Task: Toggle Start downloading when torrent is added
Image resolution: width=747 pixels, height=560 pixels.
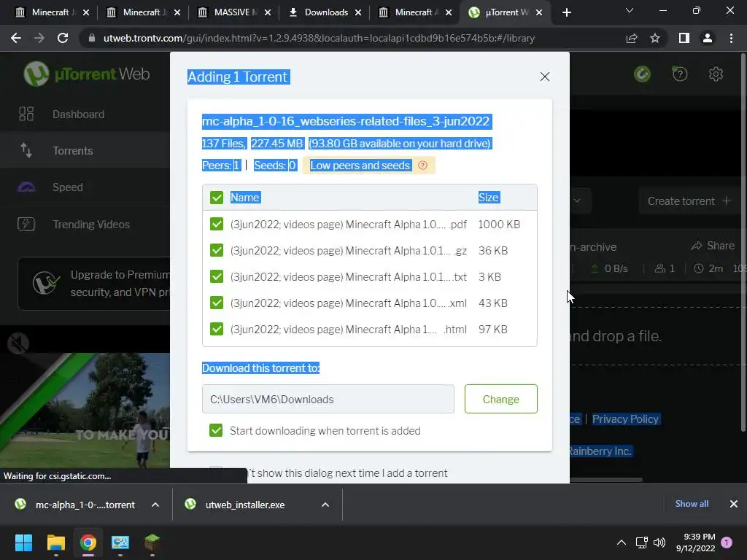Action: pos(216,430)
